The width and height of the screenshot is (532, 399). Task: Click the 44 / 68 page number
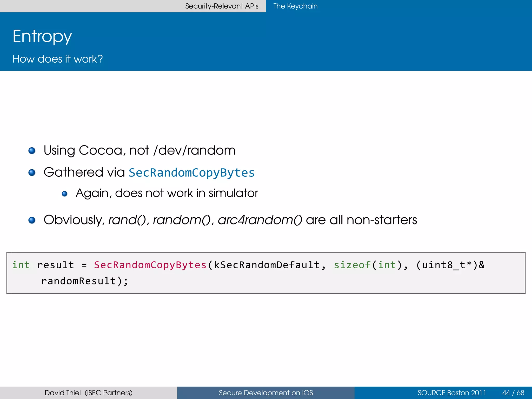click(513, 393)
